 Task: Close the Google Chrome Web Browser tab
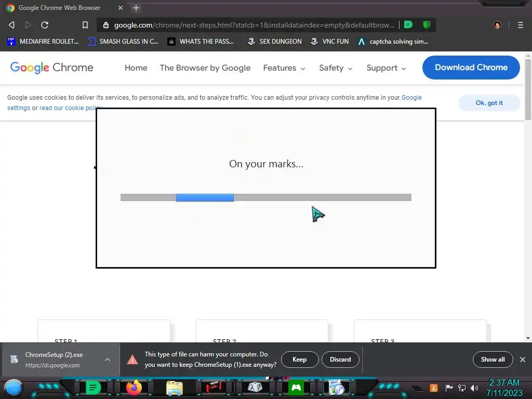click(x=121, y=8)
